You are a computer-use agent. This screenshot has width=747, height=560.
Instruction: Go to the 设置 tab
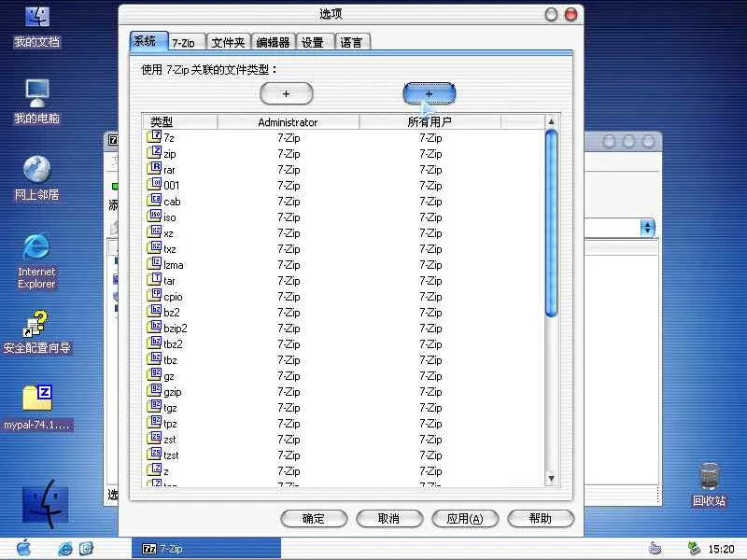[315, 42]
